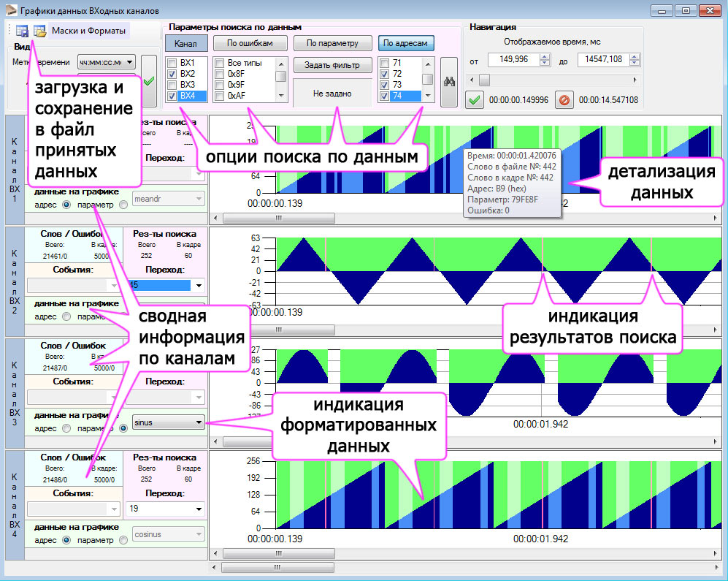
Task: Apply navigation time with green checkmark
Action: 475,100
